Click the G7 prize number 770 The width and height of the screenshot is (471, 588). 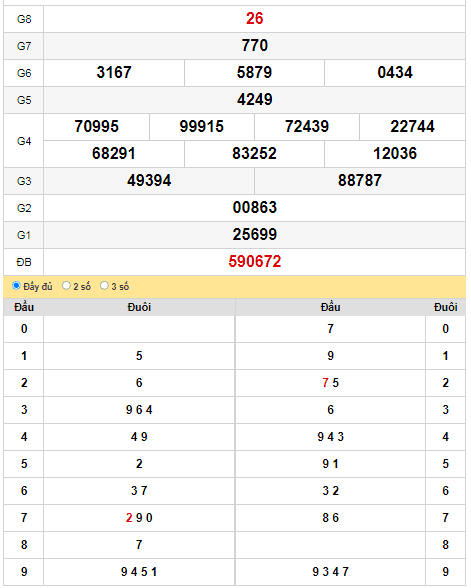255,46
